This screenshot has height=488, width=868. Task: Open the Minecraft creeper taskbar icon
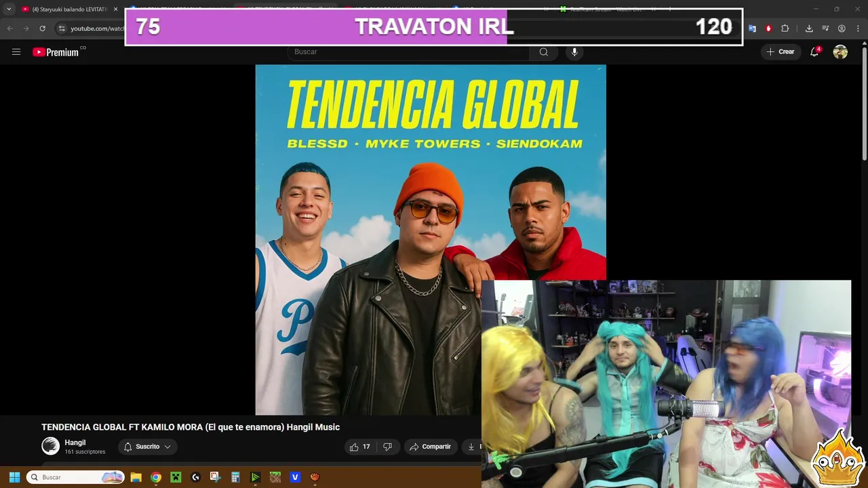click(176, 477)
